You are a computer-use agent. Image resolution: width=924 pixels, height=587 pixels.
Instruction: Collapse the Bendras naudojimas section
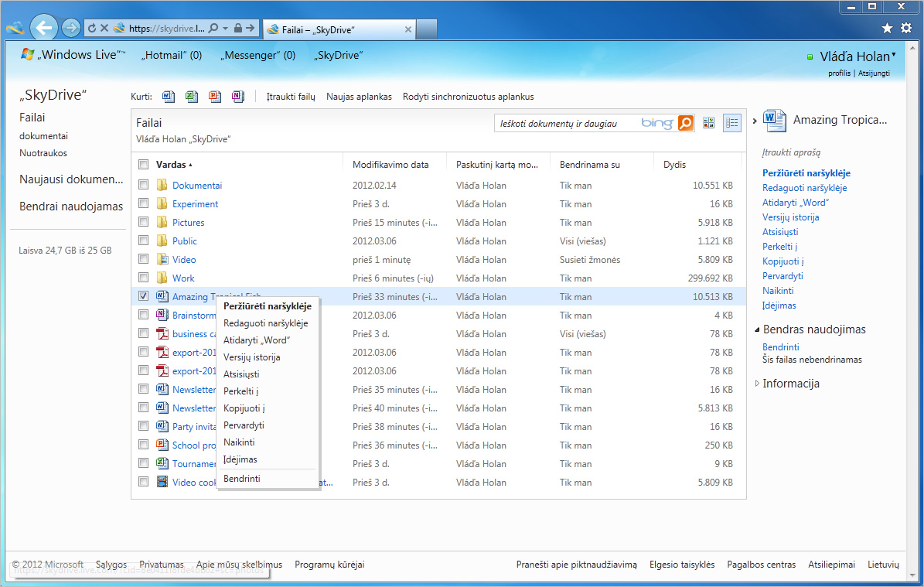coord(757,329)
